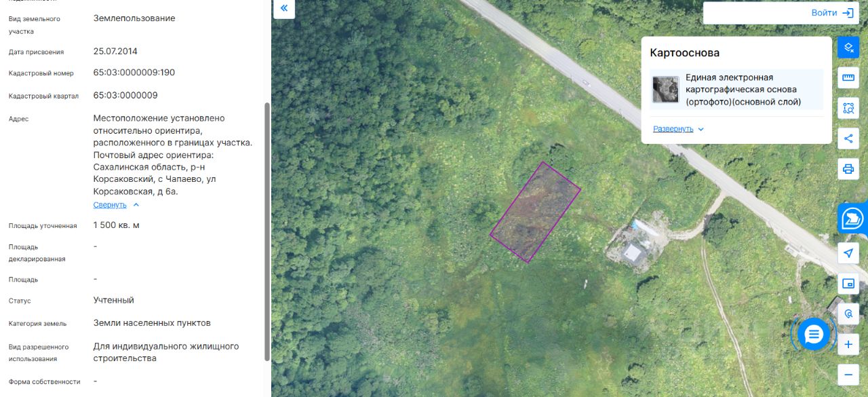Click the purple parcel outline on map
Screen dimensions: 868x397
tap(536, 212)
